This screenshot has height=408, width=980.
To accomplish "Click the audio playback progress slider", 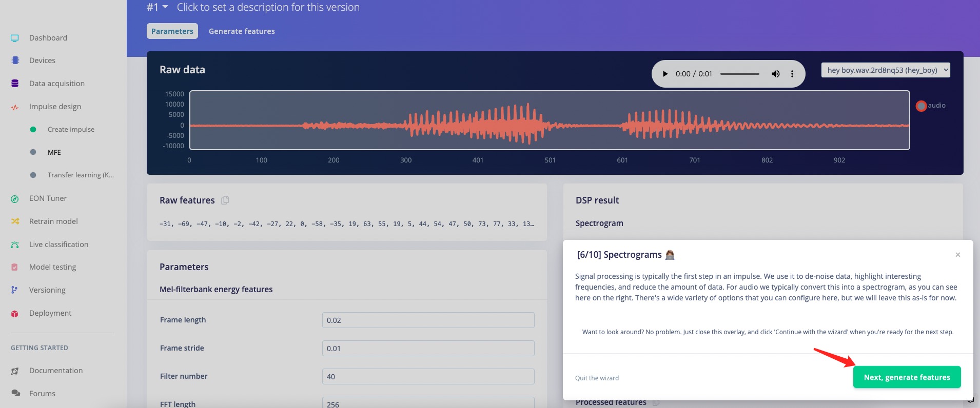I will (739, 74).
